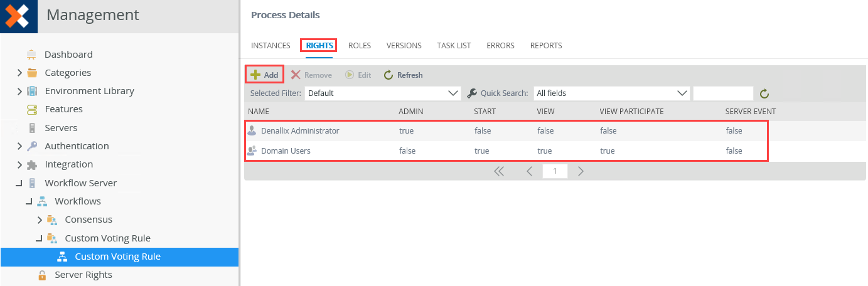Click the Domain Users group icon
Image resolution: width=868 pixels, height=286 pixels.
(252, 151)
